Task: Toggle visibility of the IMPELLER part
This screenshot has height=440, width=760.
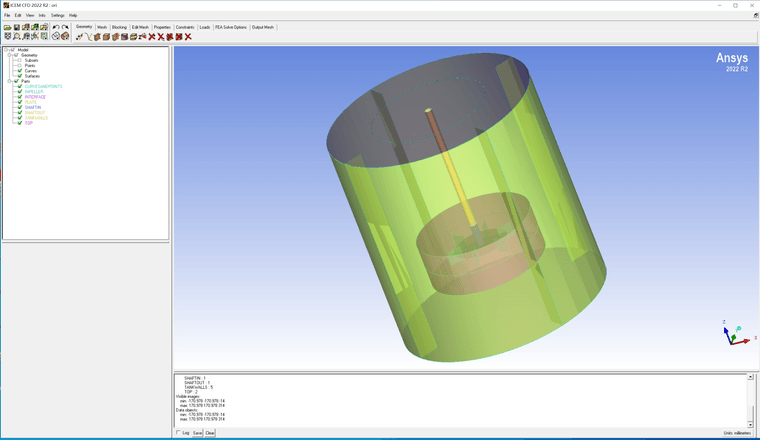Action: [19, 91]
